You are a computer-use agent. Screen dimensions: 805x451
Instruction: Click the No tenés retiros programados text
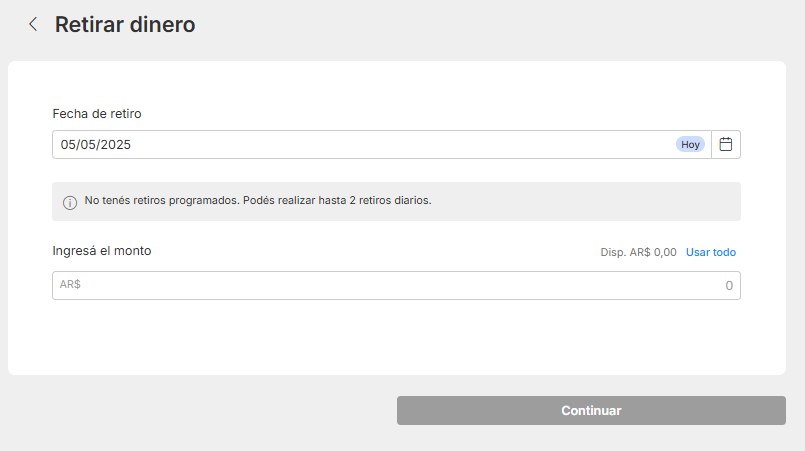tap(162, 200)
